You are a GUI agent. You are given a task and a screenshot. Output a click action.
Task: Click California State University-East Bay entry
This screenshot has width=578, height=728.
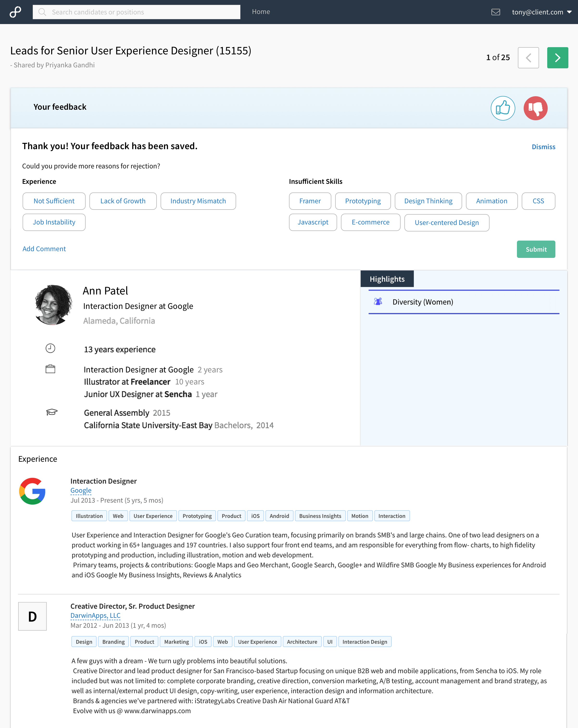coord(178,425)
